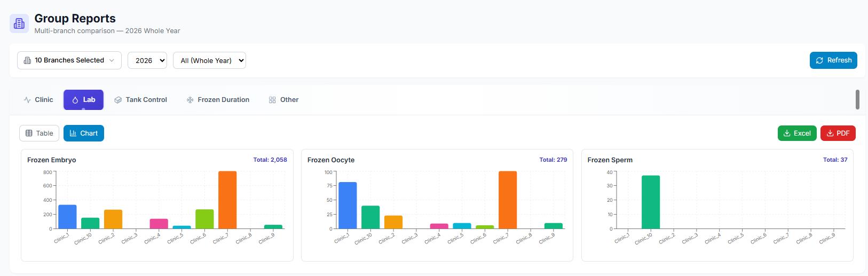Click the Total: 279 label
The width and height of the screenshot is (868, 276).
pos(553,160)
